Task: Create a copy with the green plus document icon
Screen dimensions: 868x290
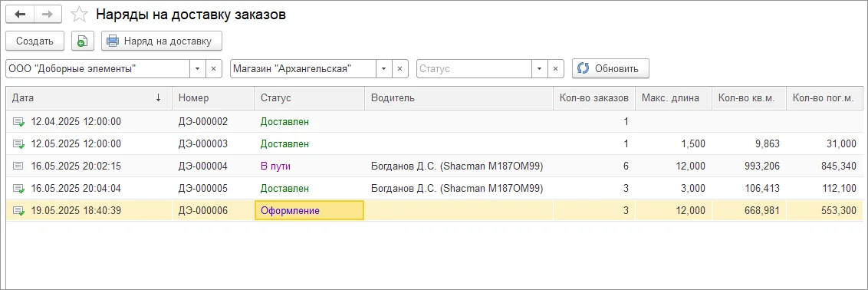Action: (83, 41)
